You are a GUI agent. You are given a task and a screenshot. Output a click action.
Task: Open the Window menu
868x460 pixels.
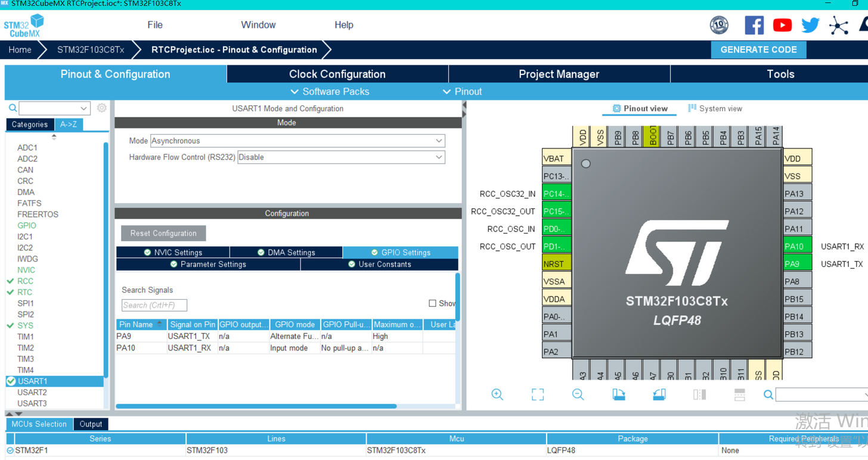pos(258,25)
